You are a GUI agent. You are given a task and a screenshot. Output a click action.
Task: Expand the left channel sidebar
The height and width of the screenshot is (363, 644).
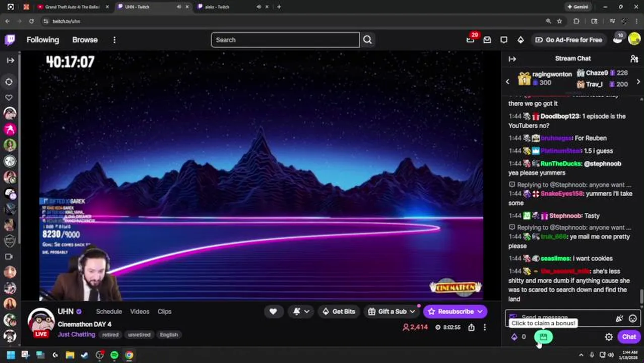10,60
